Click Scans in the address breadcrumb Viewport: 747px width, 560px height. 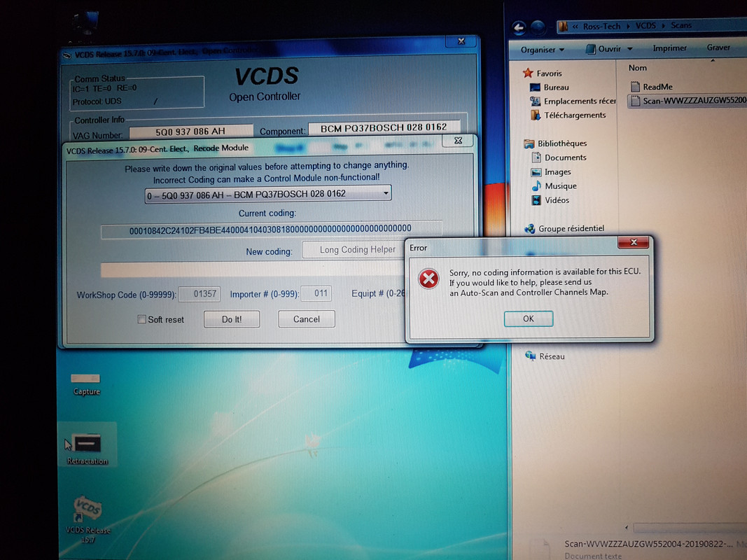click(x=681, y=25)
